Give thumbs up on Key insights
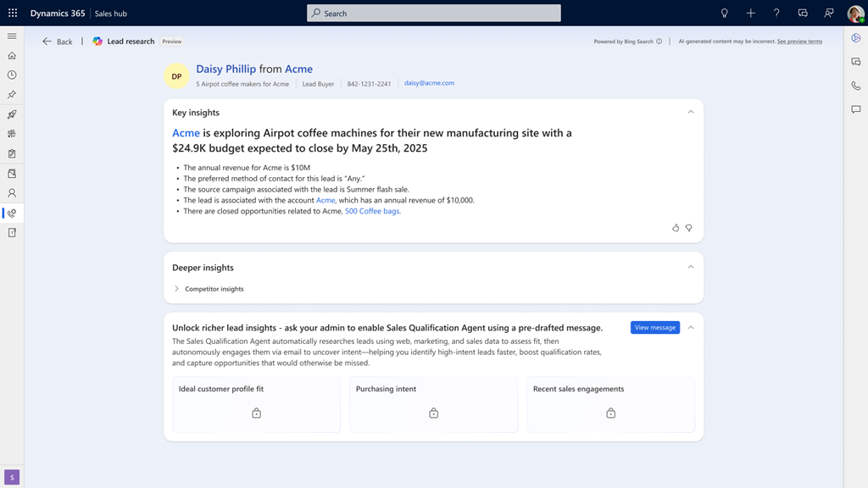The width and height of the screenshot is (868, 488). [676, 228]
